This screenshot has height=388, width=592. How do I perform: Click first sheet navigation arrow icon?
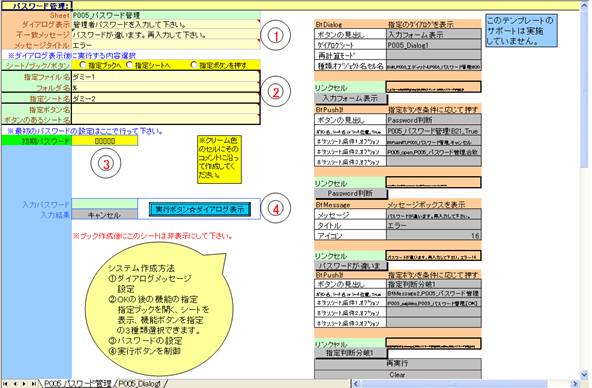5,383
